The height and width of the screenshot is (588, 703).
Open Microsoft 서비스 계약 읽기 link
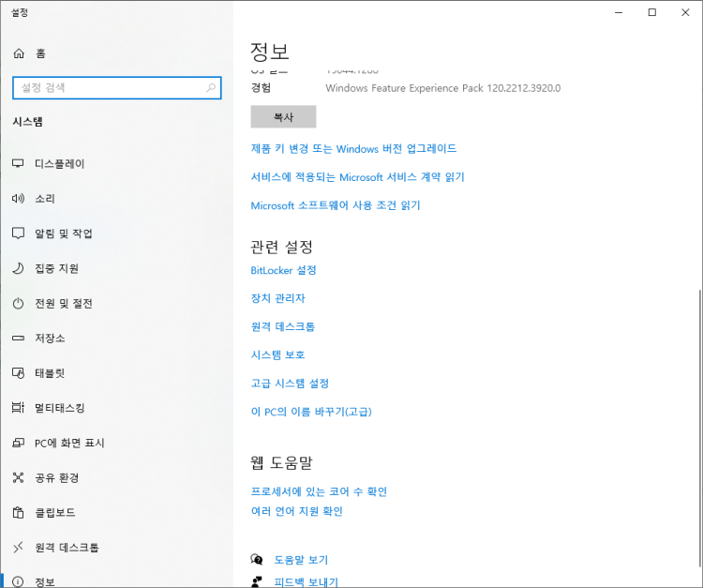coord(357,176)
